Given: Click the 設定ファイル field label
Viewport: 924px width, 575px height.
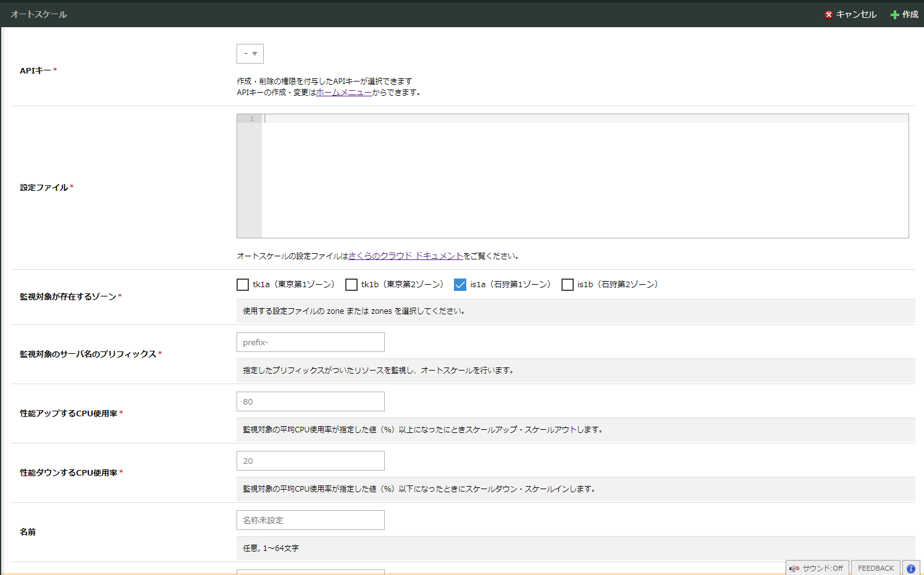Looking at the screenshot, I should point(44,188).
